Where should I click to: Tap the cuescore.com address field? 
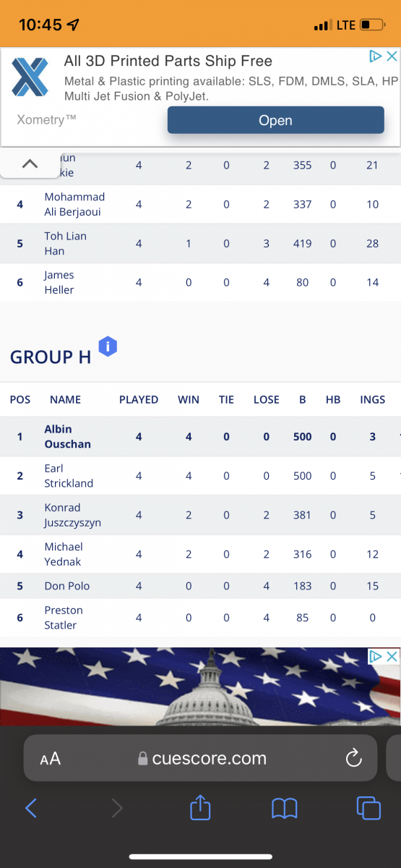pyautogui.click(x=201, y=758)
